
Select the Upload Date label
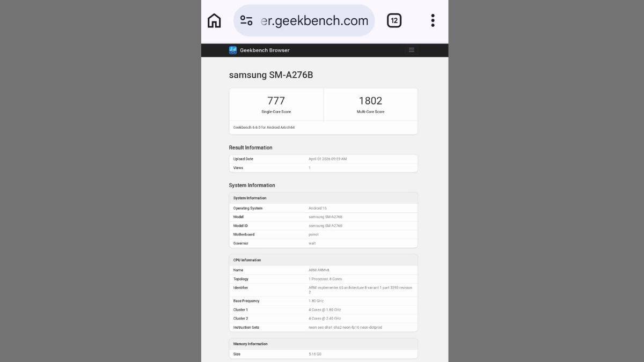click(x=243, y=159)
